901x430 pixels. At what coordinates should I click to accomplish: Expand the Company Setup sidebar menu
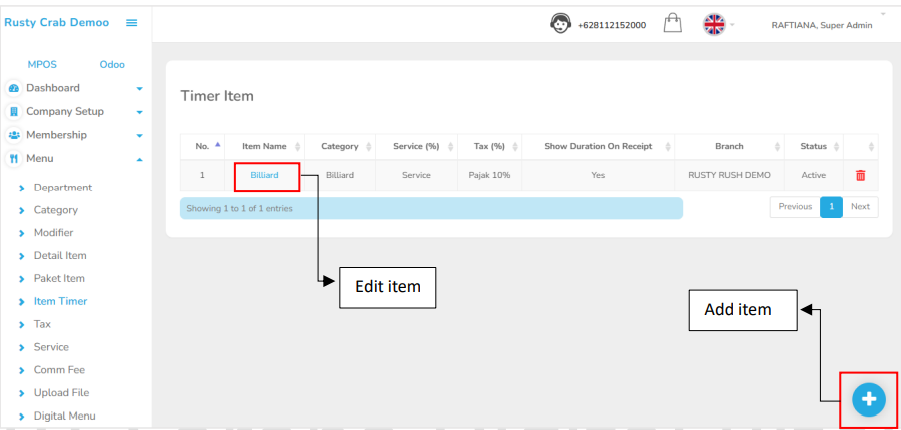point(139,112)
